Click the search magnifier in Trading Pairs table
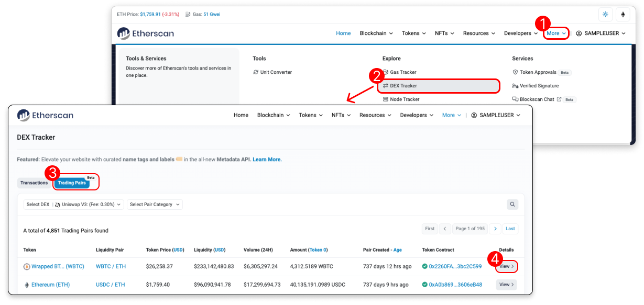 (512, 205)
